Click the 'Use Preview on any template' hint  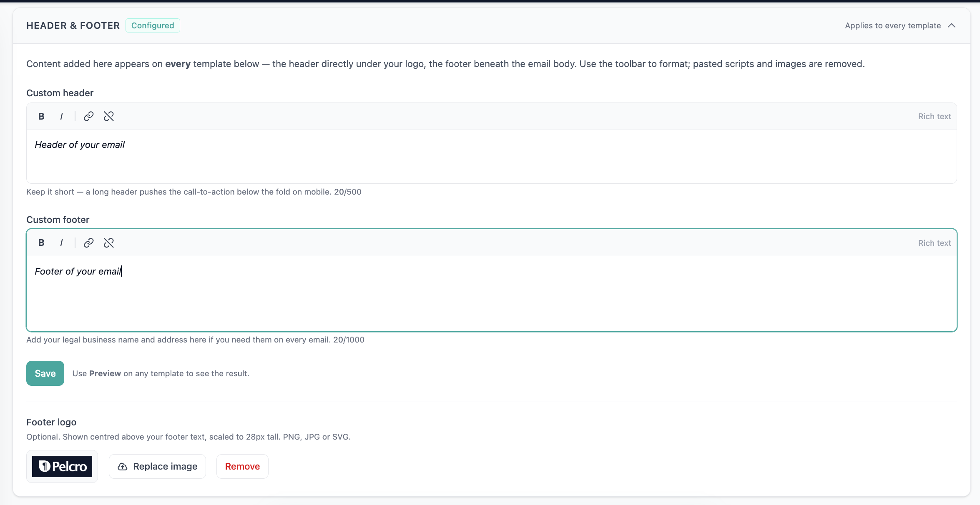point(161,373)
